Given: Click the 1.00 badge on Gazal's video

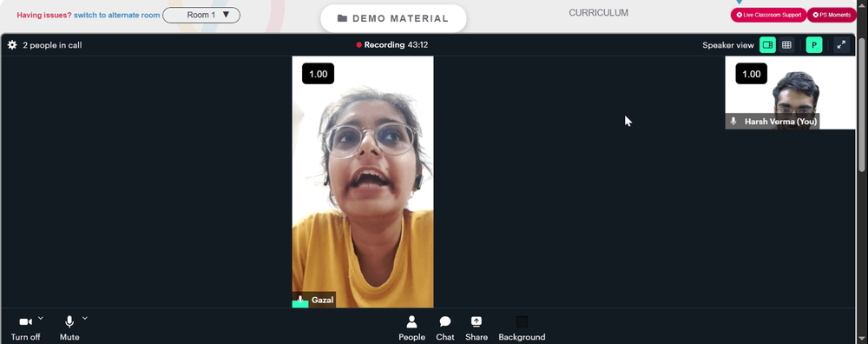Looking at the screenshot, I should coord(319,74).
